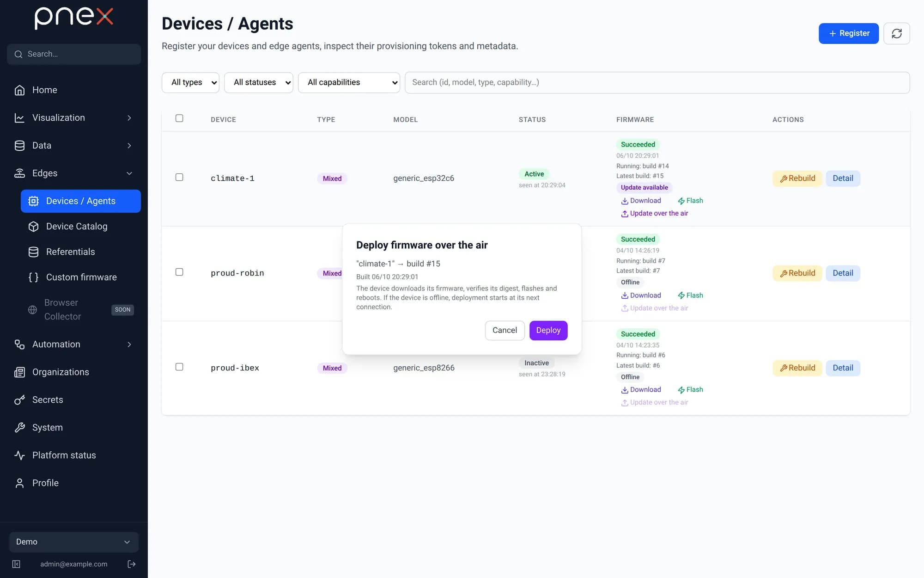Click the Update available badge
This screenshot has height=578, width=924.
(644, 187)
